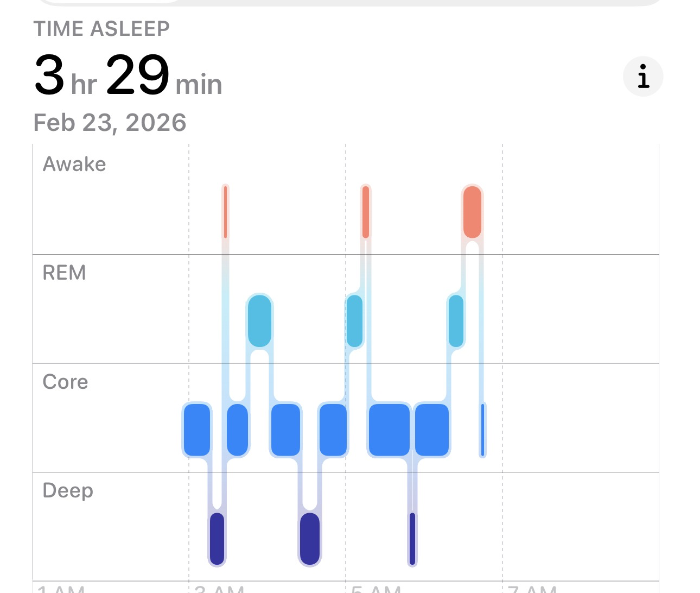
Task: Select the Awake segment just after 5 AM
Action: tap(366, 212)
